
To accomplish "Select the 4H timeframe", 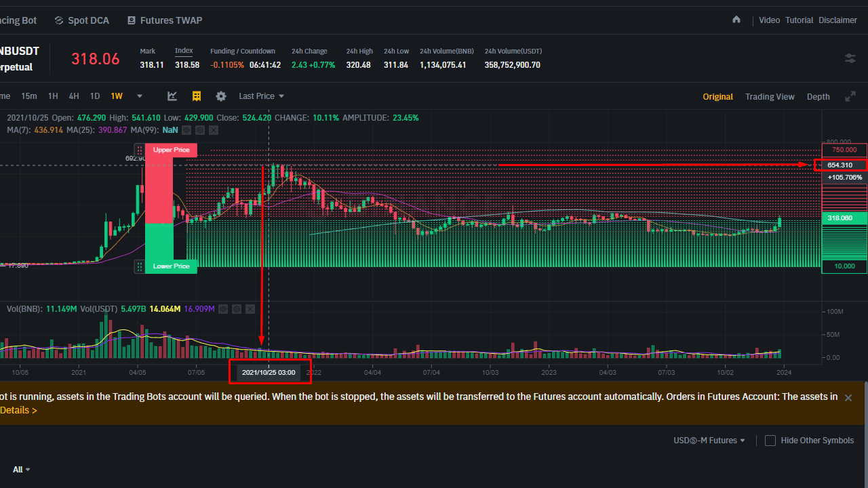I will (x=74, y=96).
